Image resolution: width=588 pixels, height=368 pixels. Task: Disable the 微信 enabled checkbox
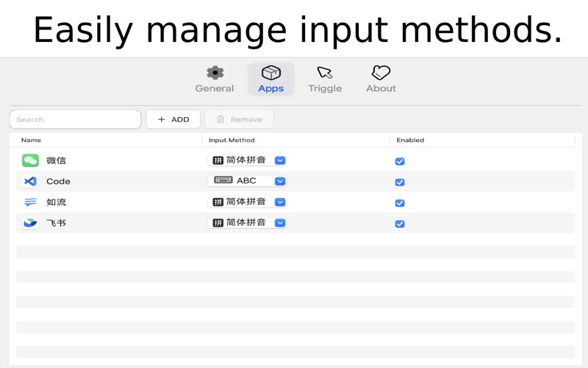point(400,161)
